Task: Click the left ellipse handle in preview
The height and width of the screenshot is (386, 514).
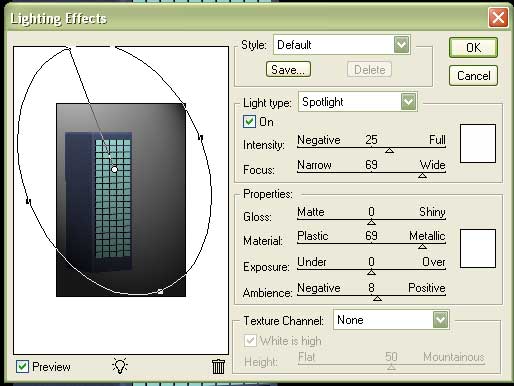Action: 28,201
